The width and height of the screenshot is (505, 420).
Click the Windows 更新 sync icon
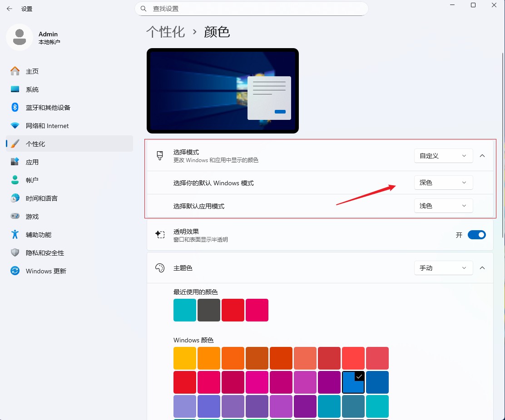(15, 271)
